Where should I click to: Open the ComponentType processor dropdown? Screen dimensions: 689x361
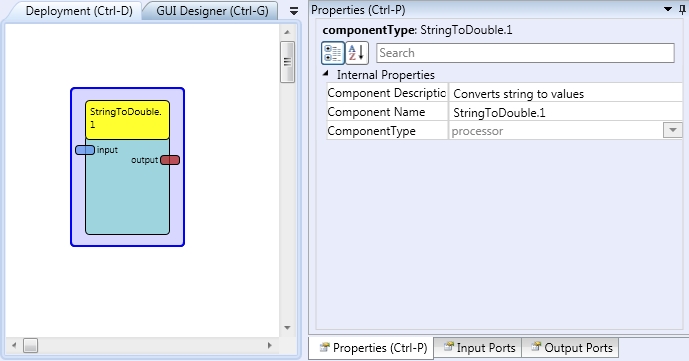click(x=672, y=130)
